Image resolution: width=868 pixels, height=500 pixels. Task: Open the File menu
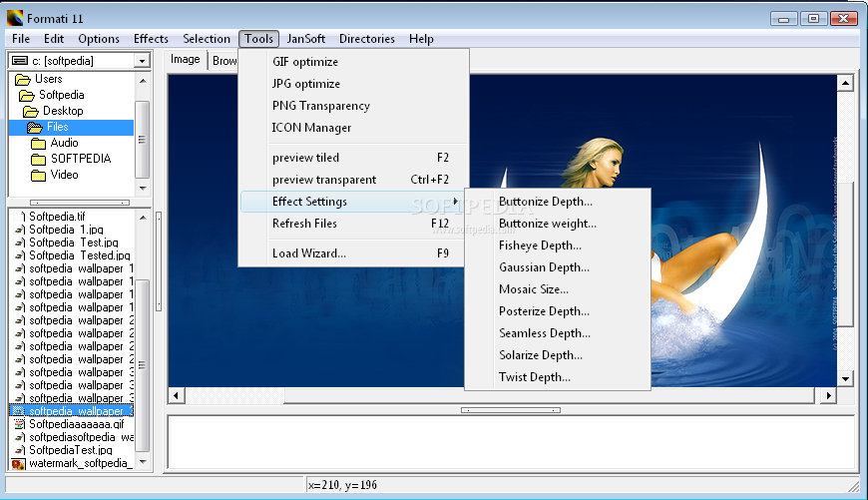21,39
